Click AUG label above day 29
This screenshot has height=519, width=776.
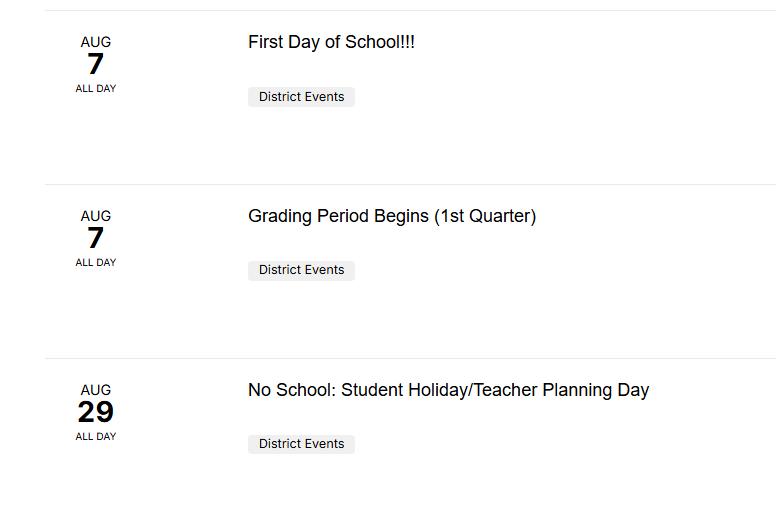[x=96, y=390]
